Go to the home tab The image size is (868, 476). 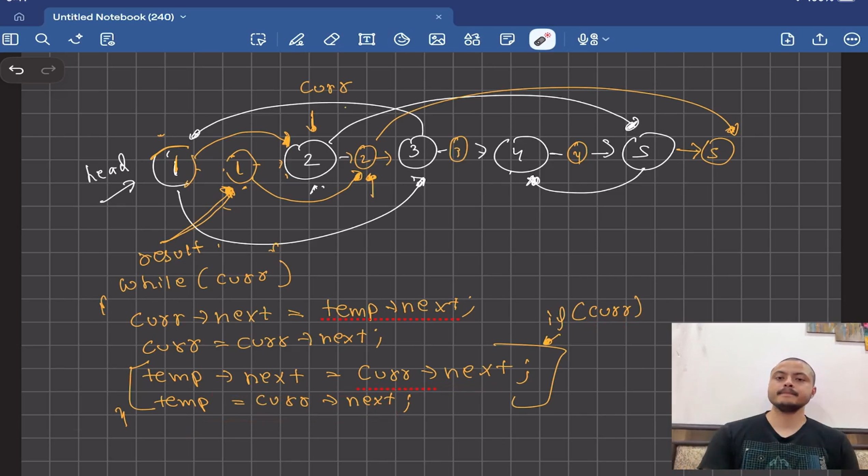coord(19,17)
